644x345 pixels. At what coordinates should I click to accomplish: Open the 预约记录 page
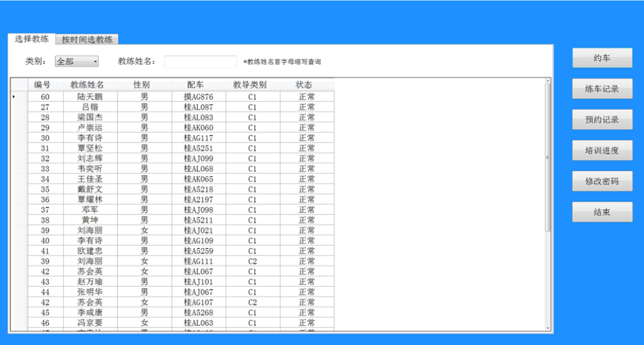pos(602,120)
